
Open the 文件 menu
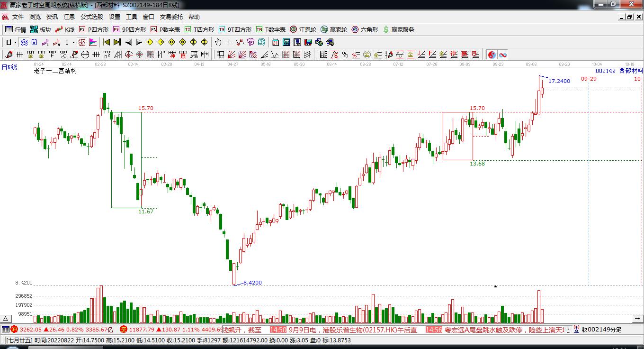click(x=18, y=17)
